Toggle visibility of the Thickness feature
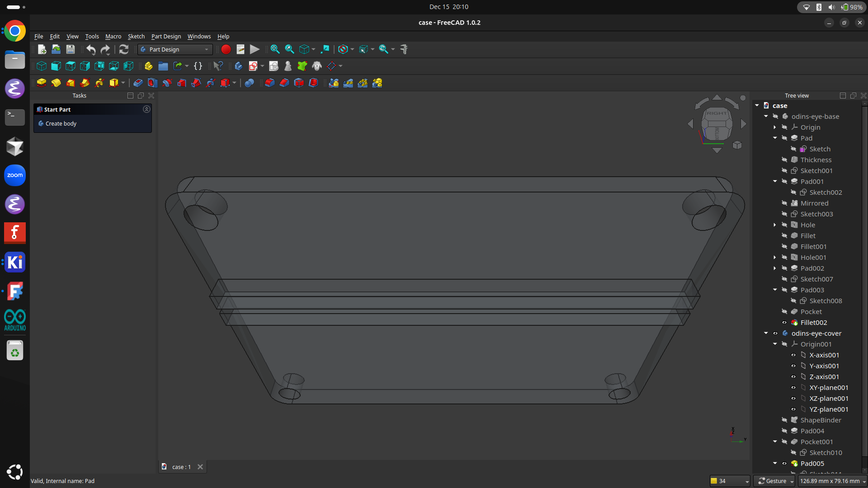 click(x=784, y=160)
